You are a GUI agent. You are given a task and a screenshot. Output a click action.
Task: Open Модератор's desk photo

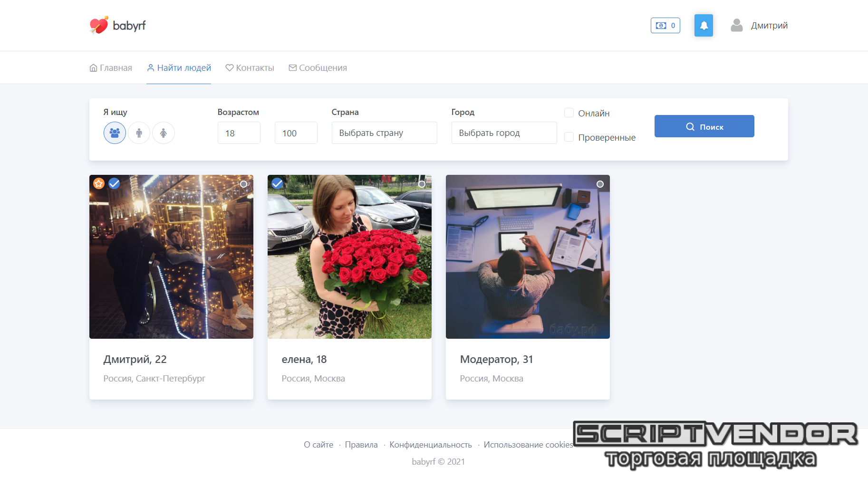pos(528,257)
